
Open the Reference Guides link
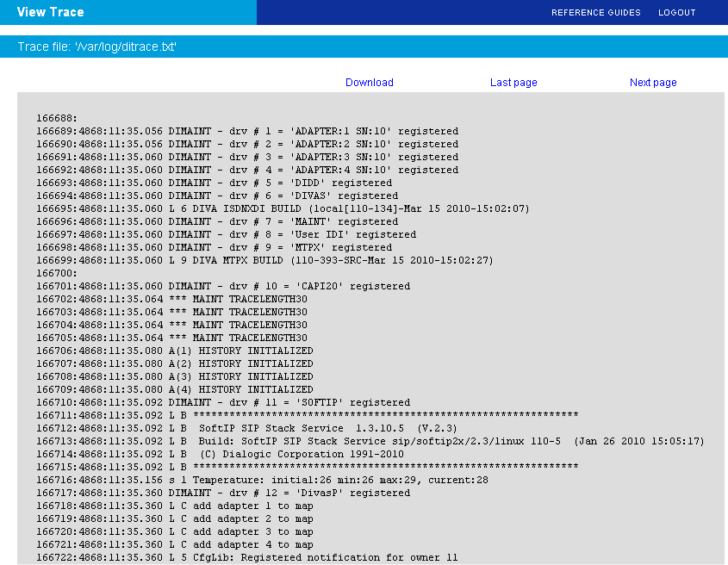tap(595, 13)
